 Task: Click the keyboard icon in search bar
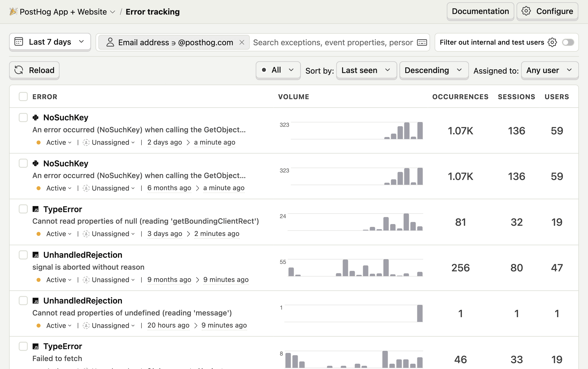[x=422, y=42]
